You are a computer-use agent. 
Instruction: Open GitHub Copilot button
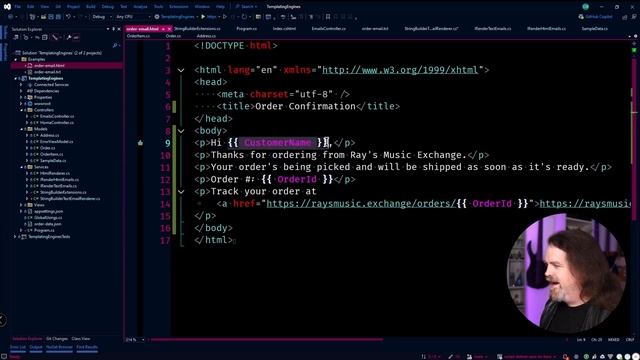tap(596, 17)
